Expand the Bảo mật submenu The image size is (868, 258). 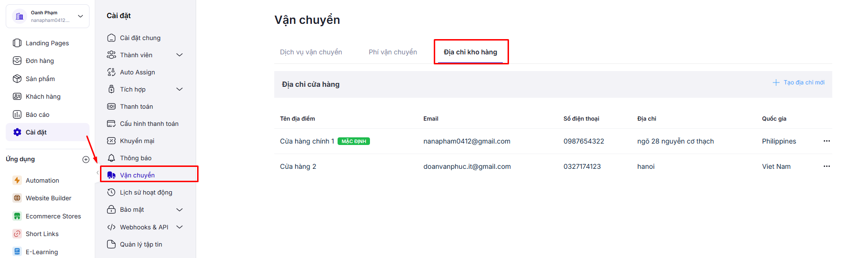coord(180,210)
